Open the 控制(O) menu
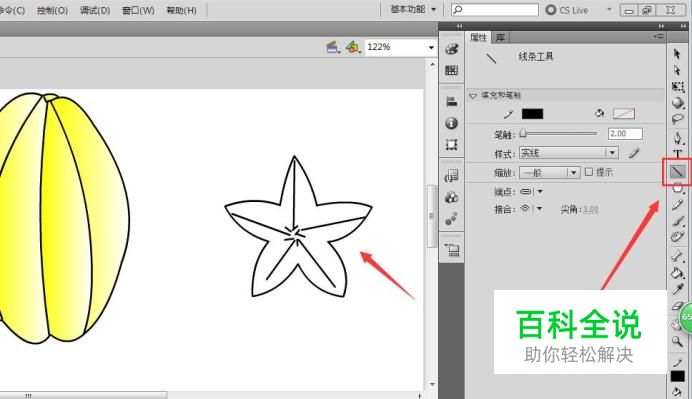 pos(52,10)
